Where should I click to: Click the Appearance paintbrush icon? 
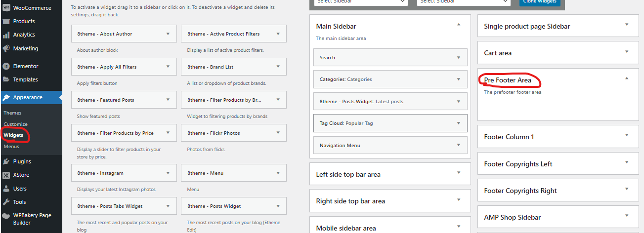(6, 97)
